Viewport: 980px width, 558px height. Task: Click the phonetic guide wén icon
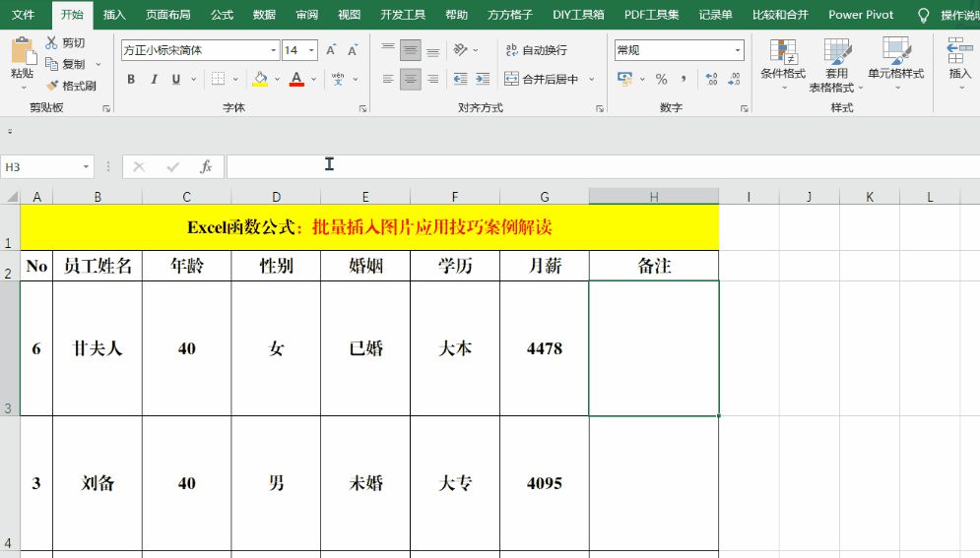pyautogui.click(x=338, y=79)
